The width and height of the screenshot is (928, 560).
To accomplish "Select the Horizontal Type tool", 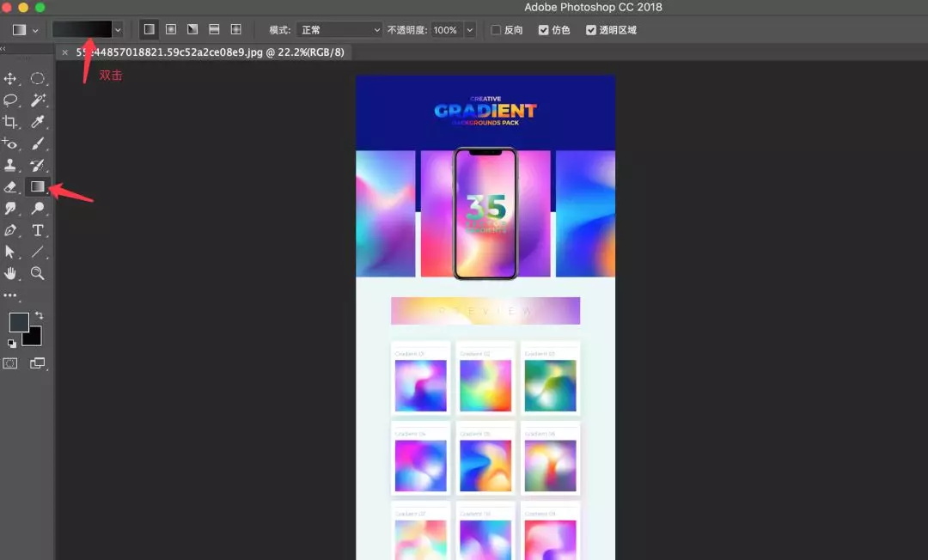I will tap(37, 230).
